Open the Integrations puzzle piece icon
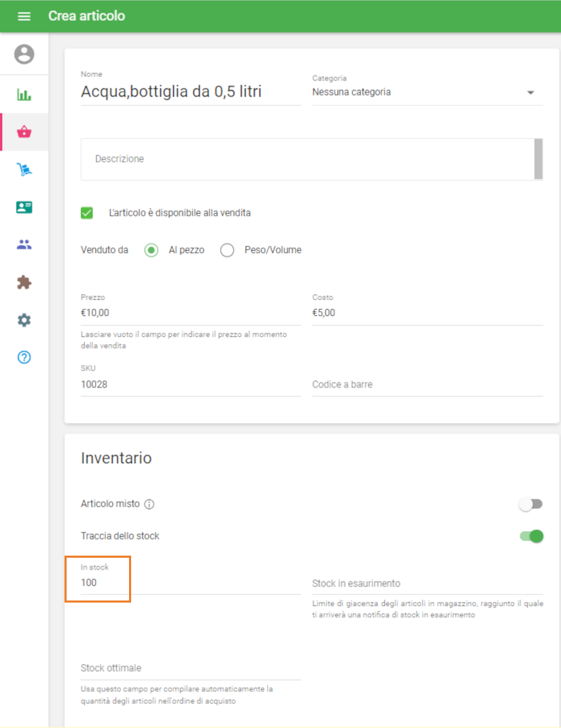Image resolution: width=561 pixels, height=728 pixels. point(24,282)
